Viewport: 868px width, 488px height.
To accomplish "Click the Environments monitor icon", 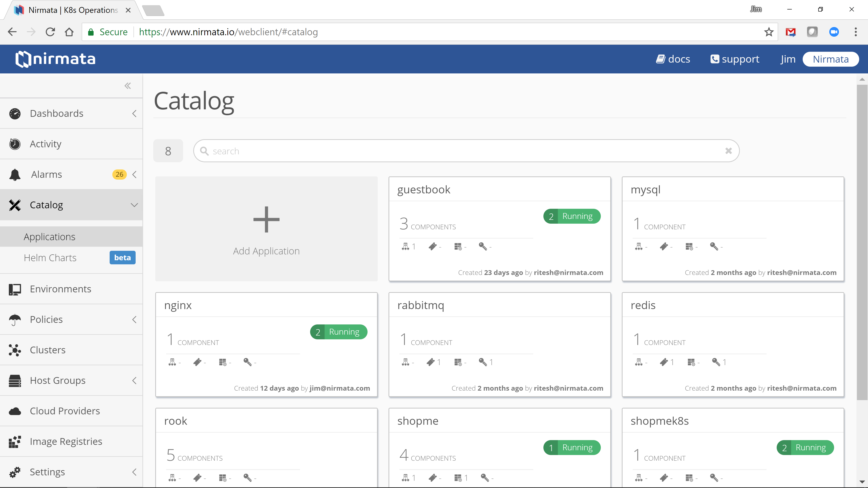I will pyautogui.click(x=15, y=289).
